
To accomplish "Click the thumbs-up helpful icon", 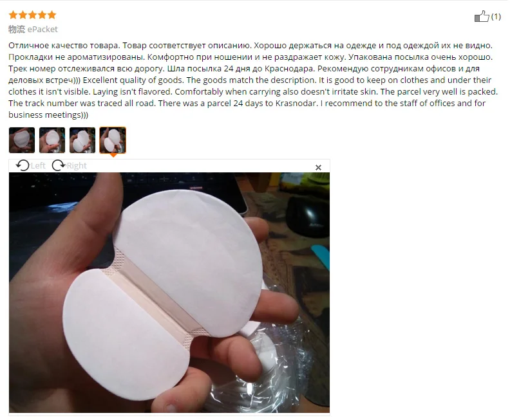I will (x=482, y=16).
